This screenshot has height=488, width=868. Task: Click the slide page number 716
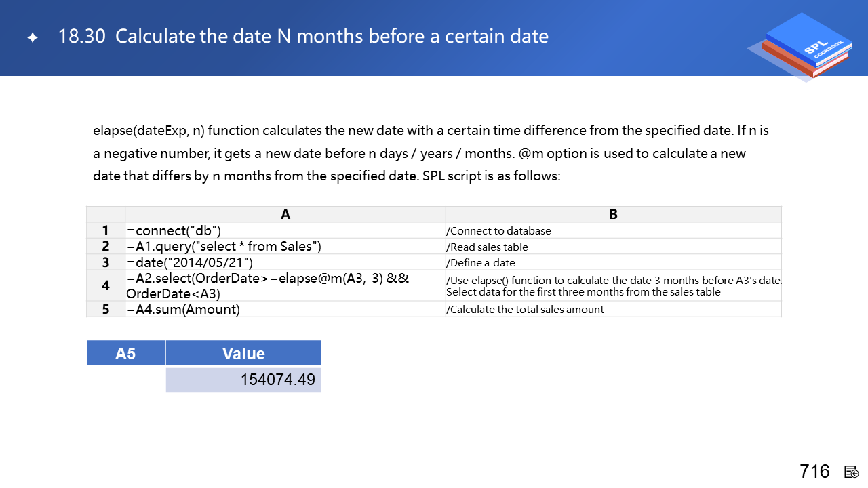(814, 471)
